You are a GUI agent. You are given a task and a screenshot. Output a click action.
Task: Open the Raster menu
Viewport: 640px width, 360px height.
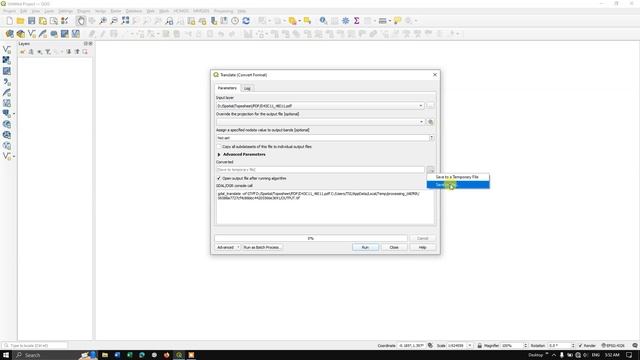point(116,11)
